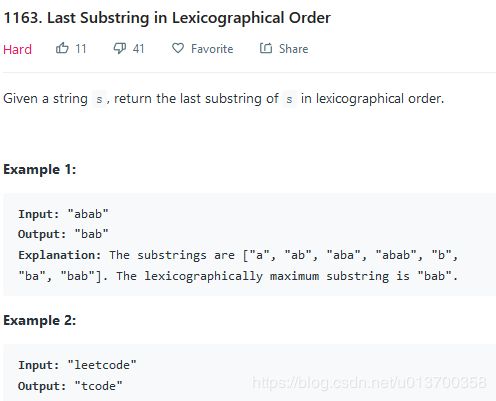Image resolution: width=496 pixels, height=401 pixels.
Task: Click the Share label text
Action: (x=293, y=49)
